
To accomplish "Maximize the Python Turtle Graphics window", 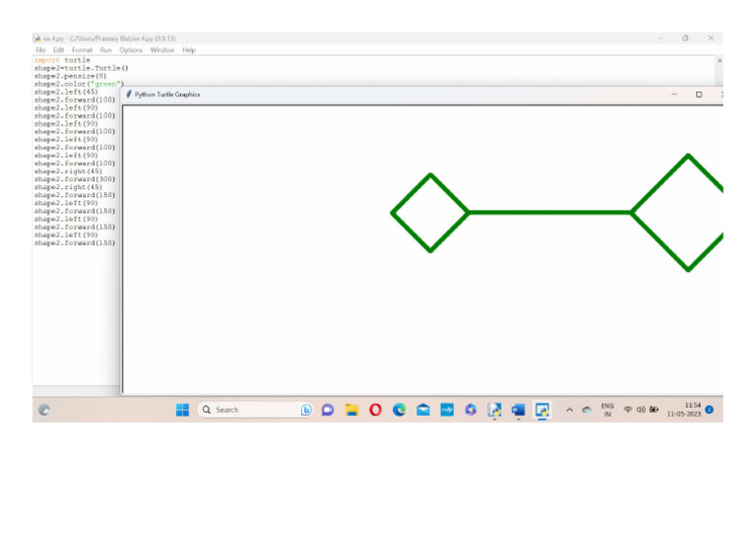I will 699,95.
